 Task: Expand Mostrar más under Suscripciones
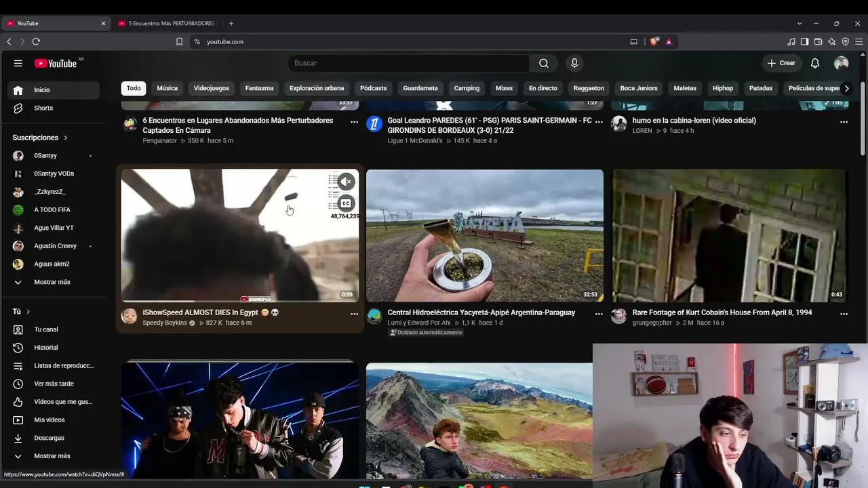(x=53, y=282)
